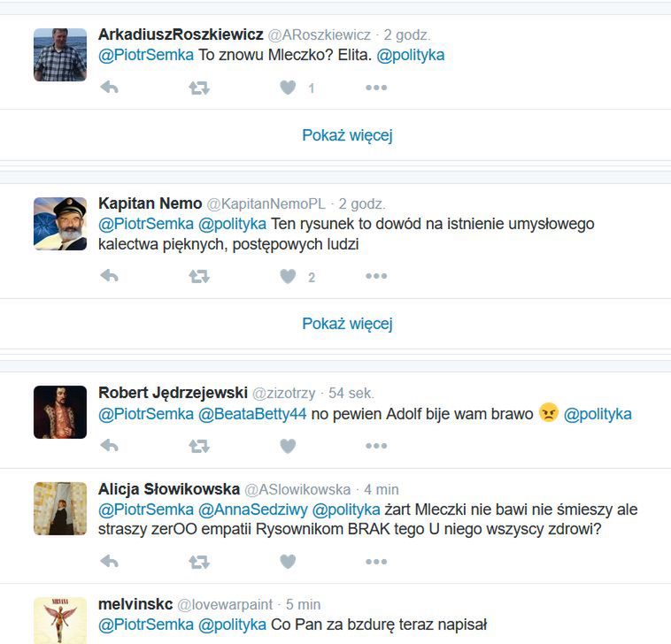Retweet Alicja Słowikowska's tweet
The width and height of the screenshot is (671, 644).
tap(199, 562)
